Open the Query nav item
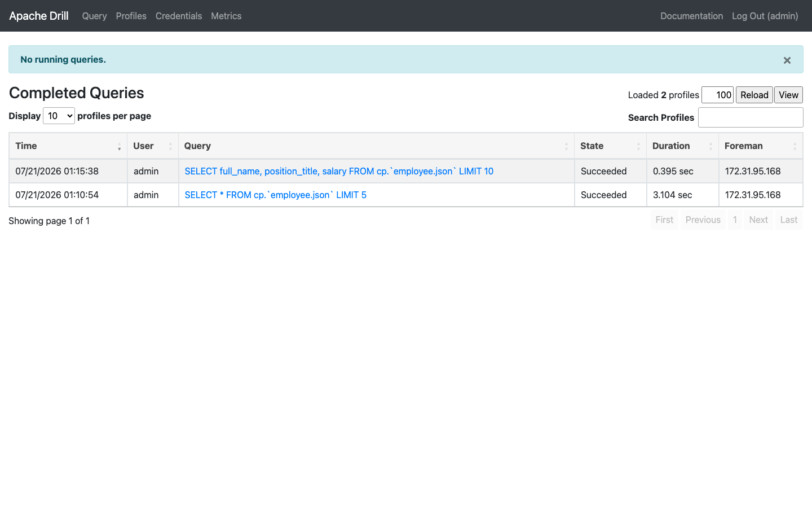 (94, 16)
